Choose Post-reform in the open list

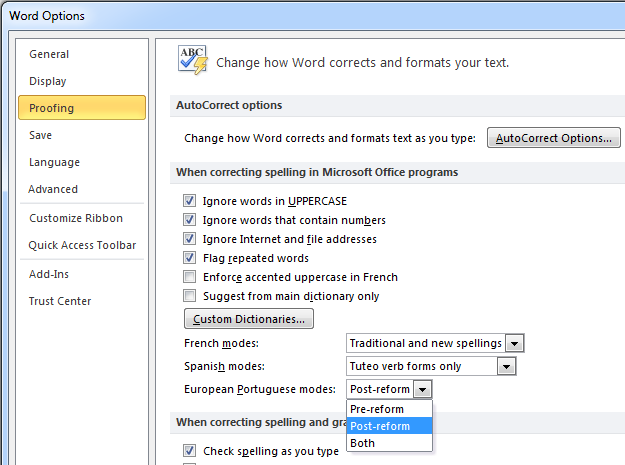389,426
